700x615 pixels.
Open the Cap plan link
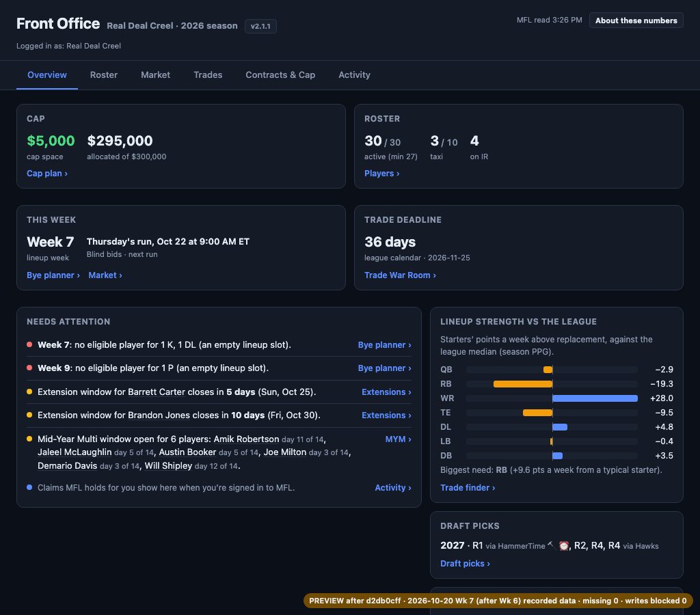(x=47, y=174)
